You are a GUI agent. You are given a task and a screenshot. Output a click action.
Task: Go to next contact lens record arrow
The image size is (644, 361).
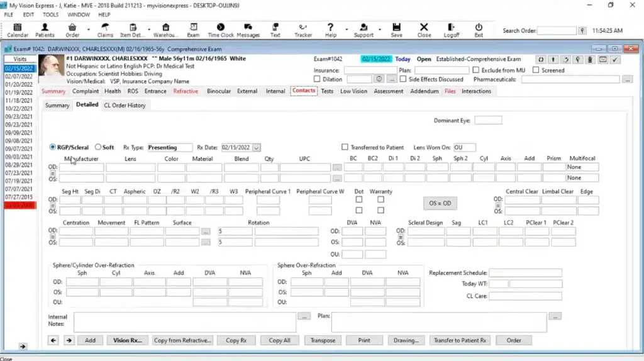pyautogui.click(x=69, y=340)
